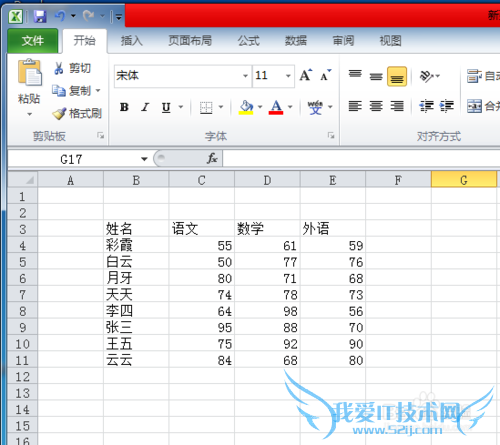Screen dimensions: 500x445
Task: Cut selection with 剪切 button
Action: coord(72,68)
